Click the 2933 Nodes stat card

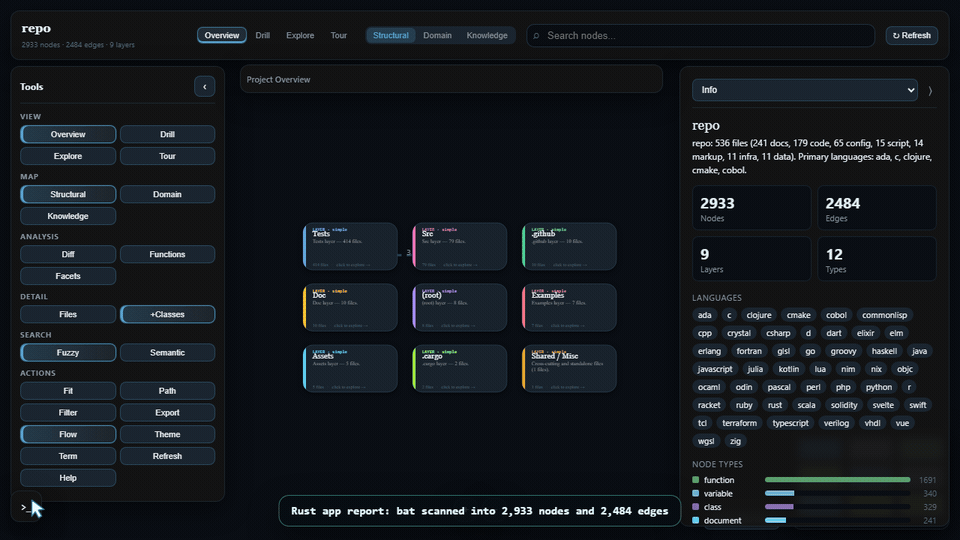click(x=751, y=208)
